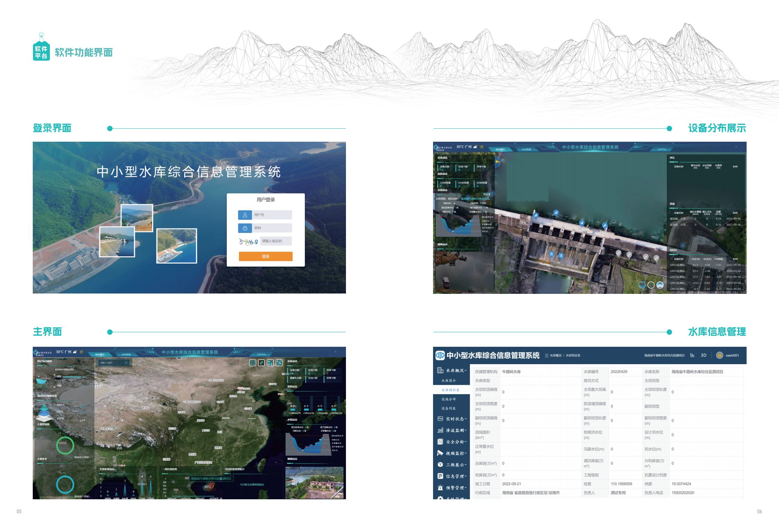Select the empty middle circle map-style toggle

point(651,285)
